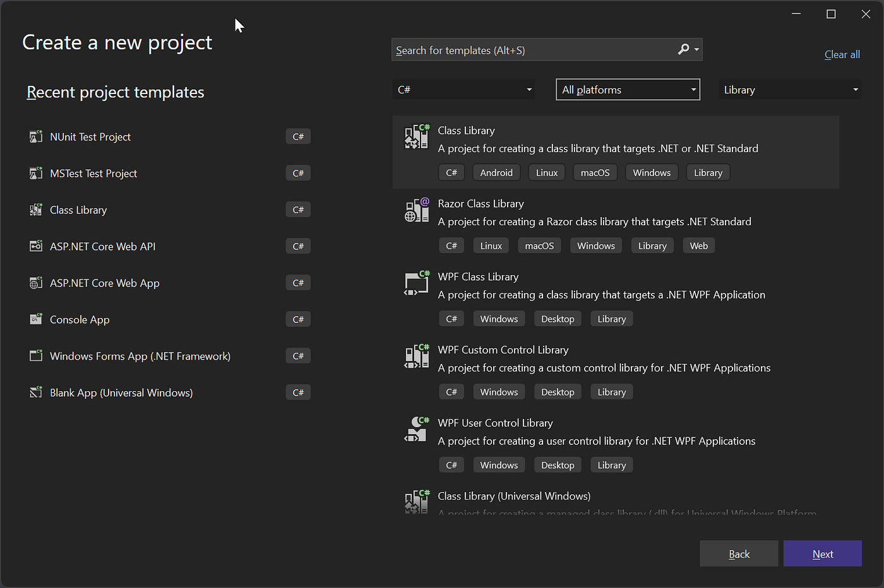884x588 pixels.
Task: Open the Library project type dropdown
Action: pos(791,90)
